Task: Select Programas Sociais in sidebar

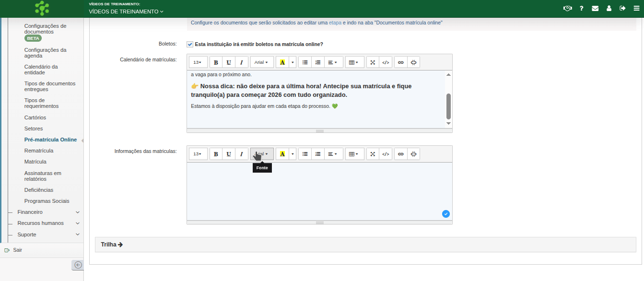Action: click(47, 201)
